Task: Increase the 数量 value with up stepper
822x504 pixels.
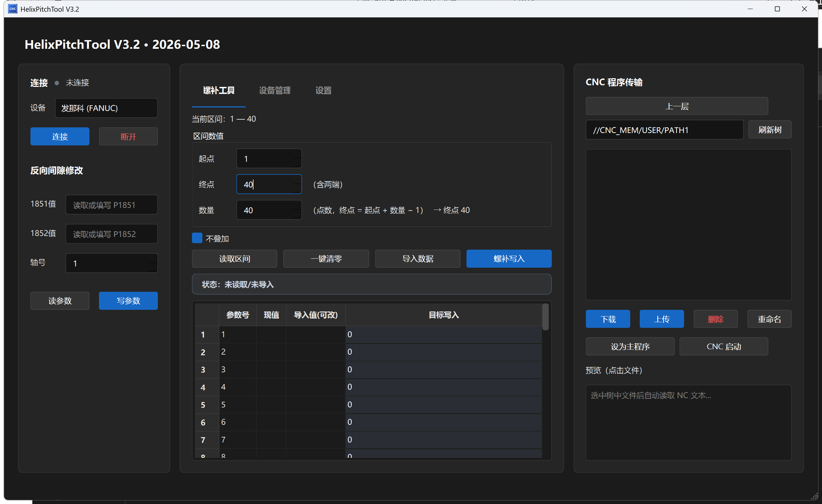Action: (x=297, y=206)
